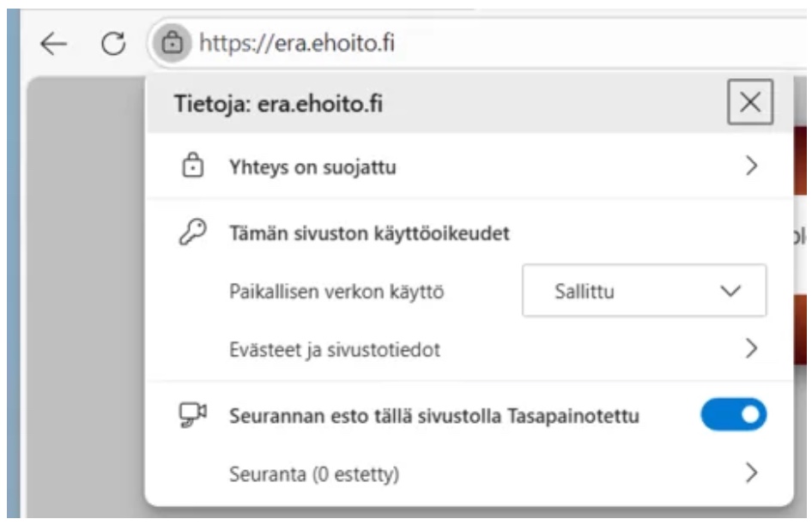Open the Sallittu dropdown
This screenshot has height=525, width=812.
644,291
